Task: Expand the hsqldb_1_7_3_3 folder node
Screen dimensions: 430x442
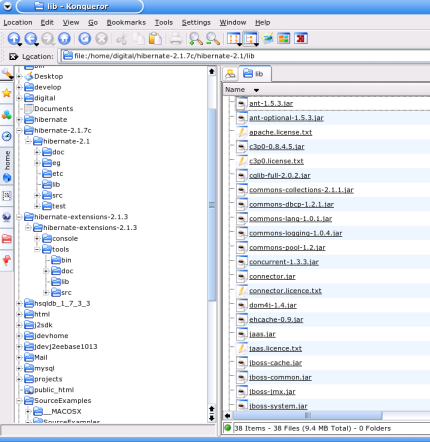Action: [19, 303]
